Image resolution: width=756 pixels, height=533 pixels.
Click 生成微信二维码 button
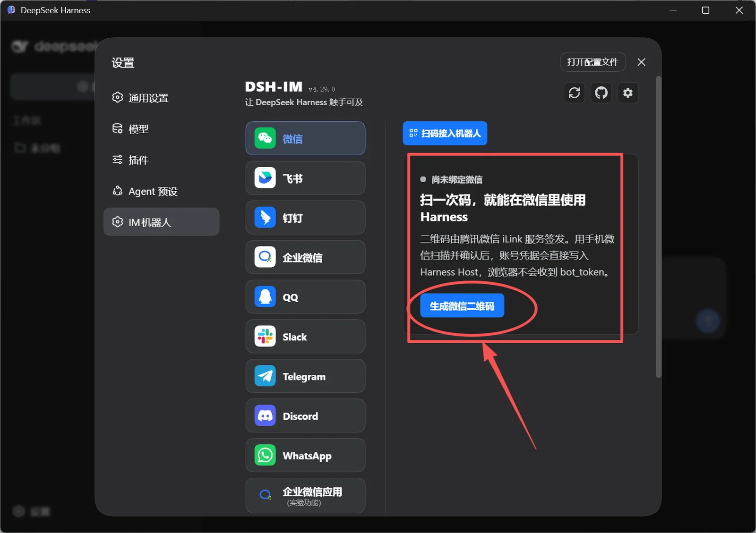click(462, 306)
